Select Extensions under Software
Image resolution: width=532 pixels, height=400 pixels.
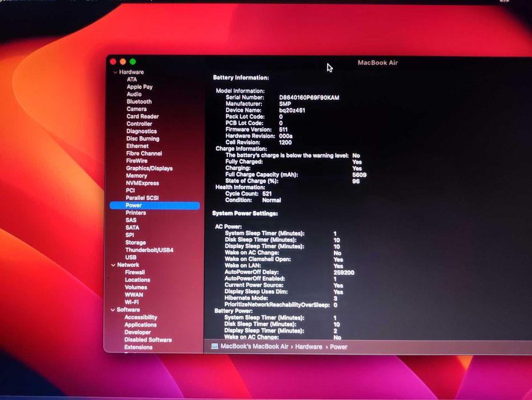pos(138,347)
